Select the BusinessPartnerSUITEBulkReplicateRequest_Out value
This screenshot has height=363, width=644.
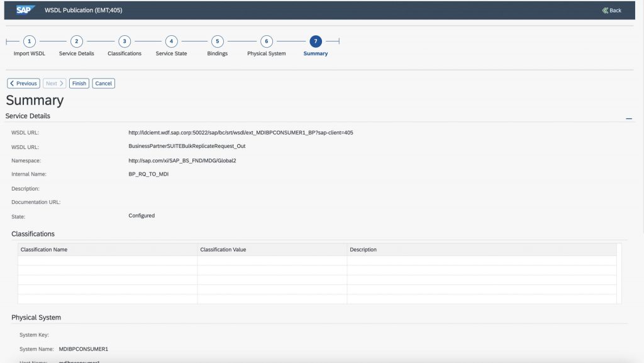click(x=187, y=146)
